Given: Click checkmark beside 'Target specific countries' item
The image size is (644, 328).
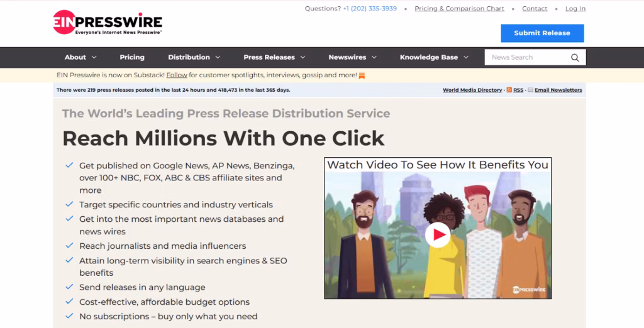Looking at the screenshot, I should tap(69, 204).
